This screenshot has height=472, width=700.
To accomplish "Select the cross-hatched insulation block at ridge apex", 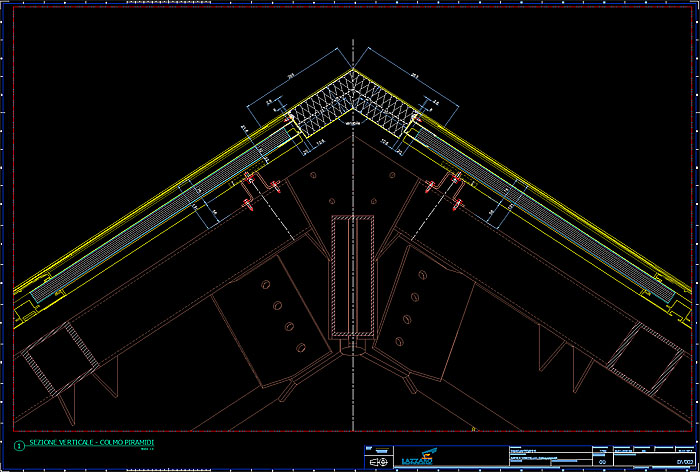I will (x=351, y=102).
